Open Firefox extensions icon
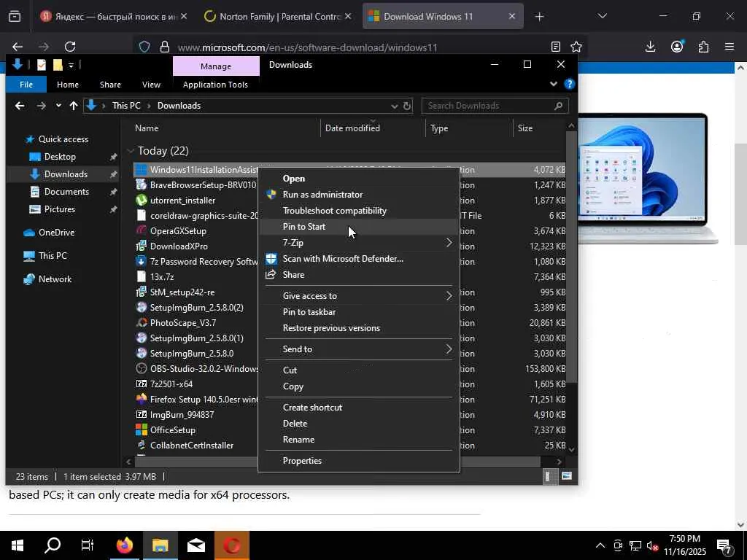 (x=703, y=47)
